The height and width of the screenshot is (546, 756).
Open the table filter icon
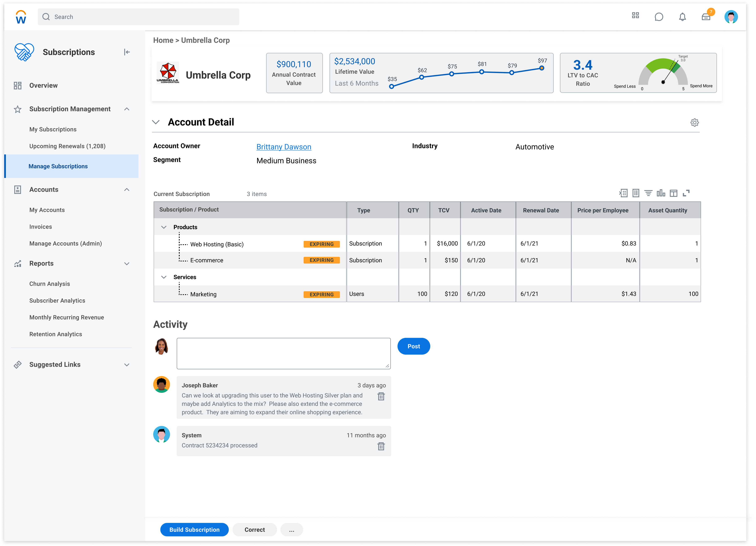(648, 193)
